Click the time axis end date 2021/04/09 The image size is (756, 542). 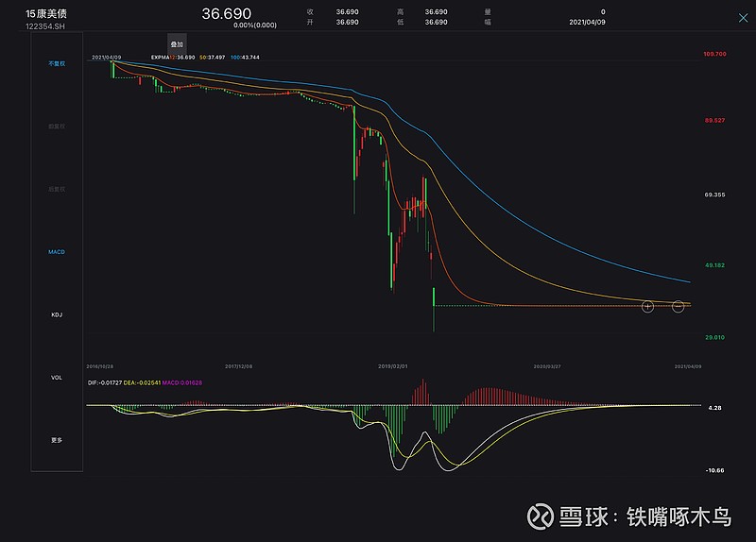click(x=688, y=366)
